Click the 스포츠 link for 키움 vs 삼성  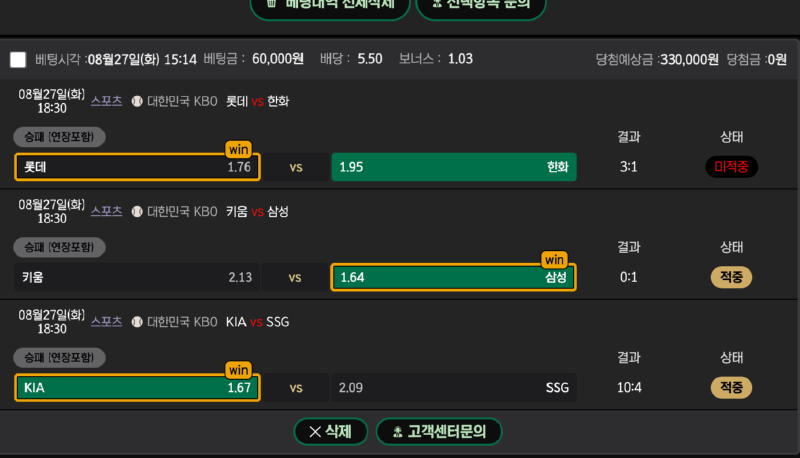(x=106, y=211)
